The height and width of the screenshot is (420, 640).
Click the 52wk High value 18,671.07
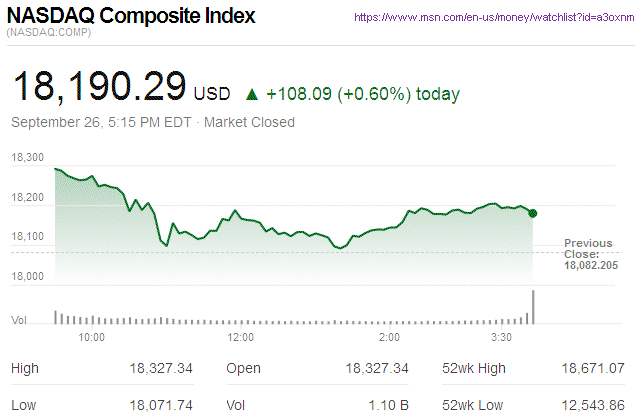point(593,369)
